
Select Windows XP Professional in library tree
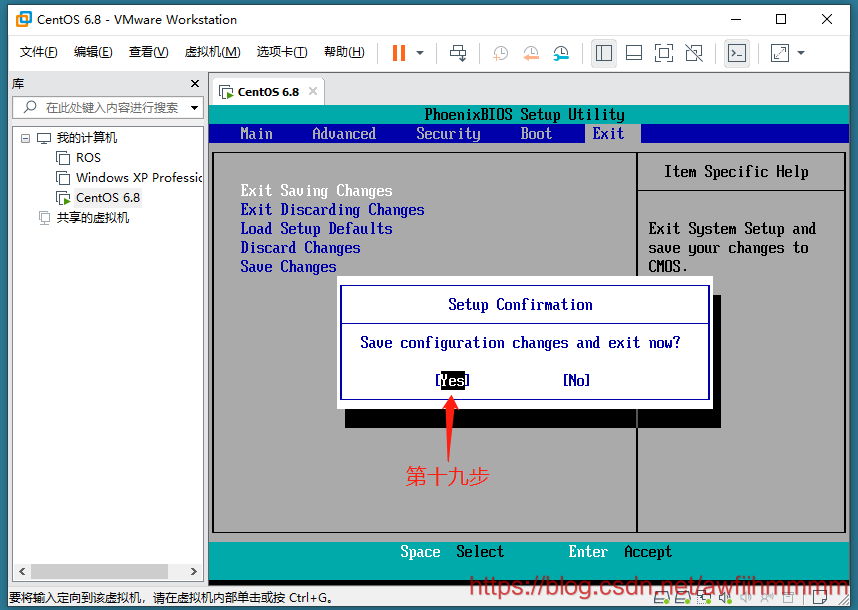click(138, 178)
